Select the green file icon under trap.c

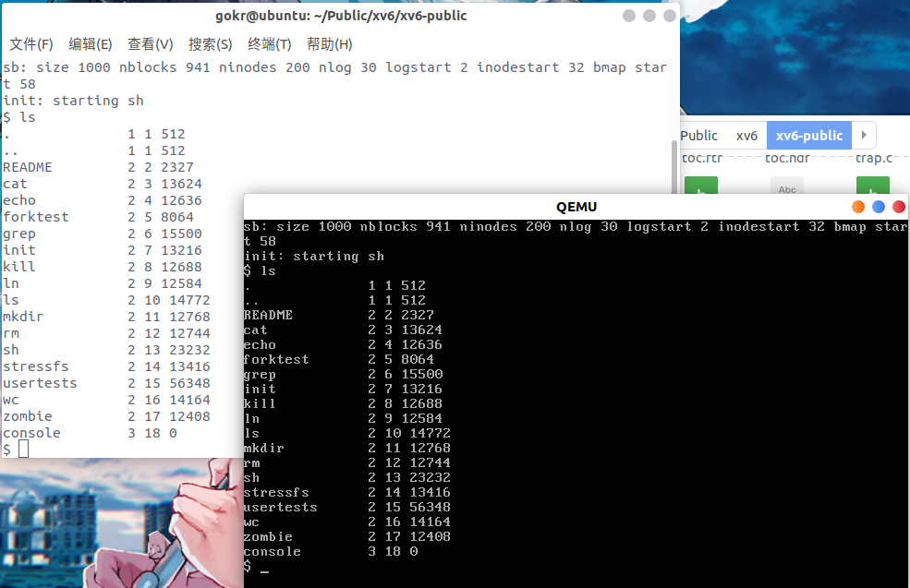872,186
